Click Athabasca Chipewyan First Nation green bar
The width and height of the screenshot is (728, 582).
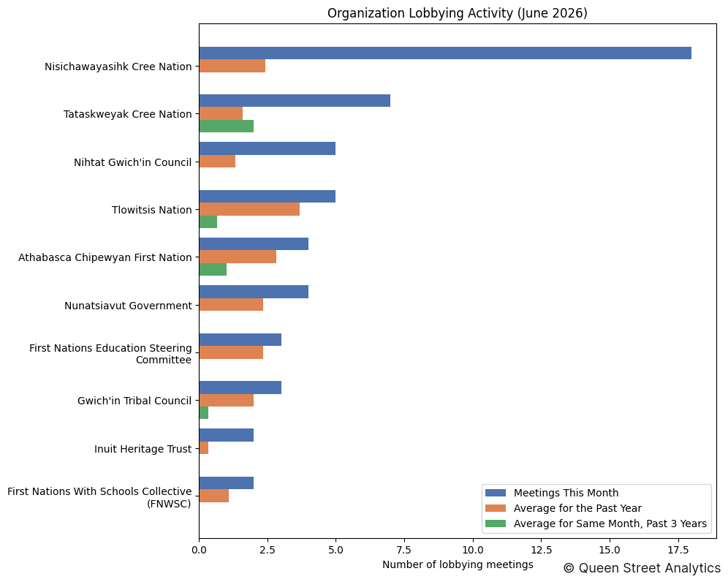click(x=213, y=269)
